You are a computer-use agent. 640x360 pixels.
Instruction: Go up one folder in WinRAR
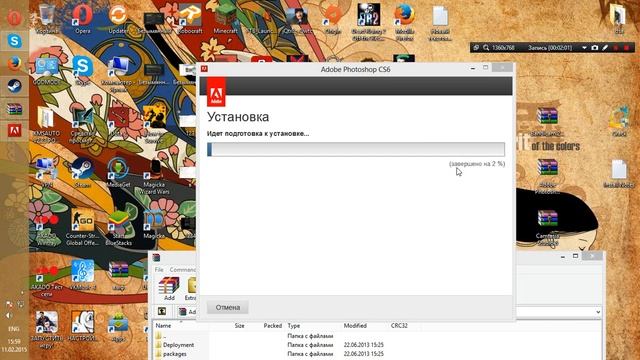[162, 311]
